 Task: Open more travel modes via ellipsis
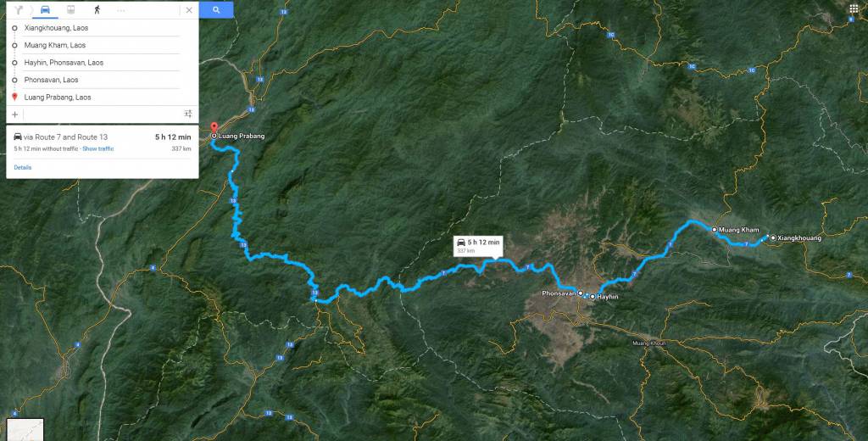121,10
